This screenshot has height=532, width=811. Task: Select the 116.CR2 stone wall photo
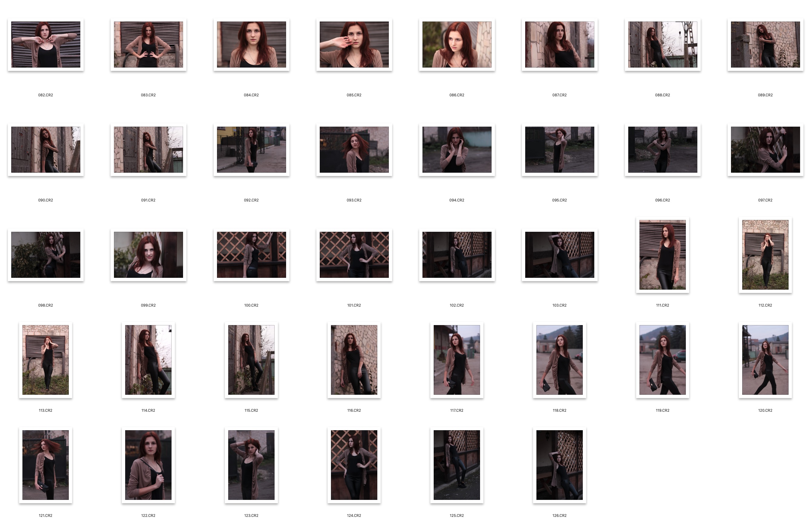click(354, 360)
